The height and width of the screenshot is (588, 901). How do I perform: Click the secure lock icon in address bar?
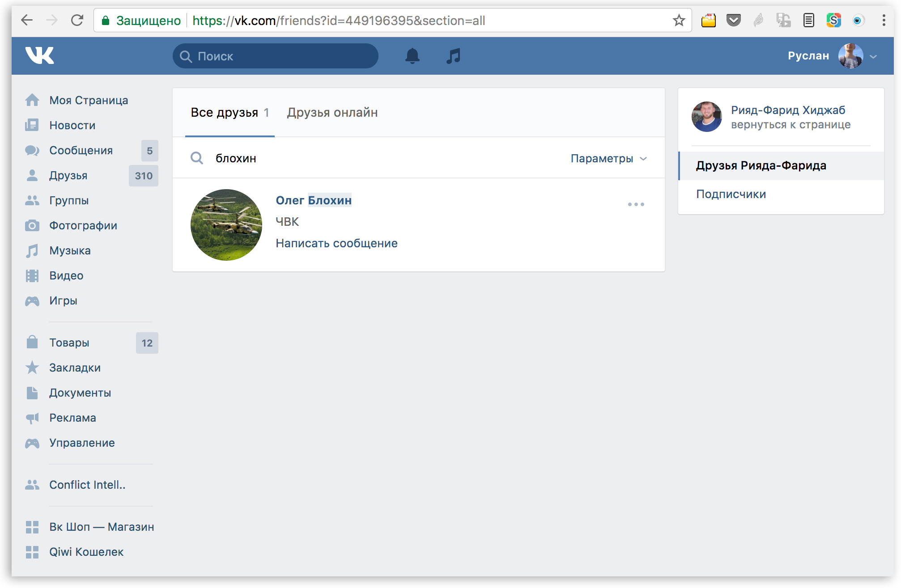(x=106, y=21)
